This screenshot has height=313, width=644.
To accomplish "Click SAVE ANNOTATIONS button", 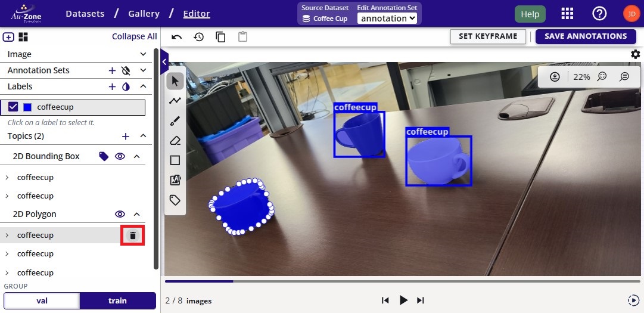I will point(586,36).
